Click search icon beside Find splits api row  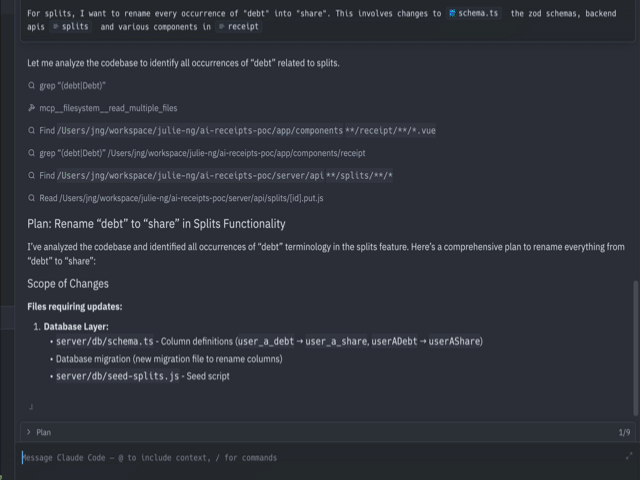click(31, 175)
